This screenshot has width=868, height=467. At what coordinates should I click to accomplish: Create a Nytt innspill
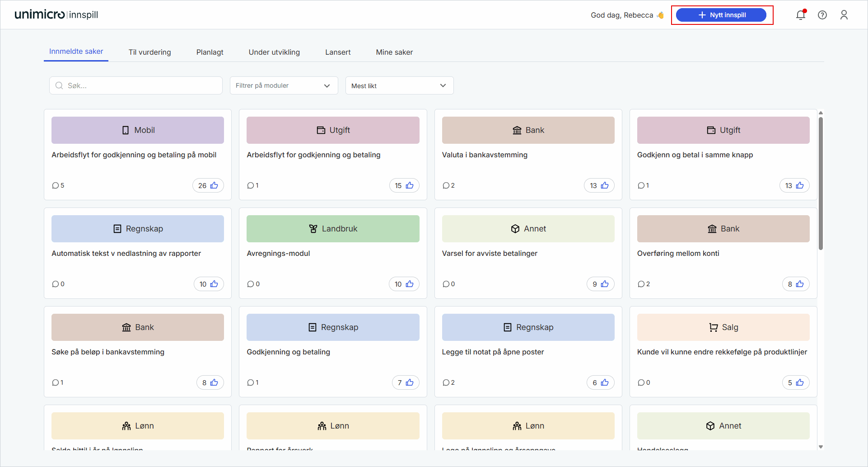click(x=721, y=15)
